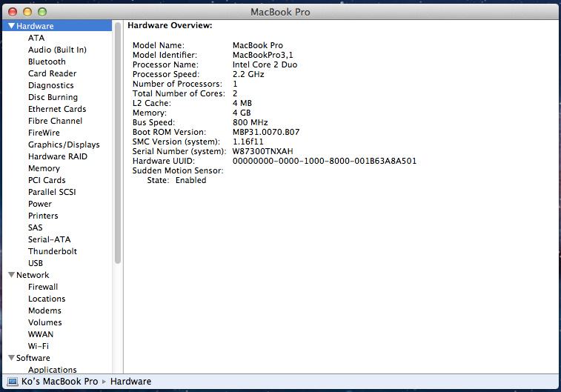The image size is (561, 392).
Task: Open Diagnostics in the sidebar
Action: [x=51, y=85]
